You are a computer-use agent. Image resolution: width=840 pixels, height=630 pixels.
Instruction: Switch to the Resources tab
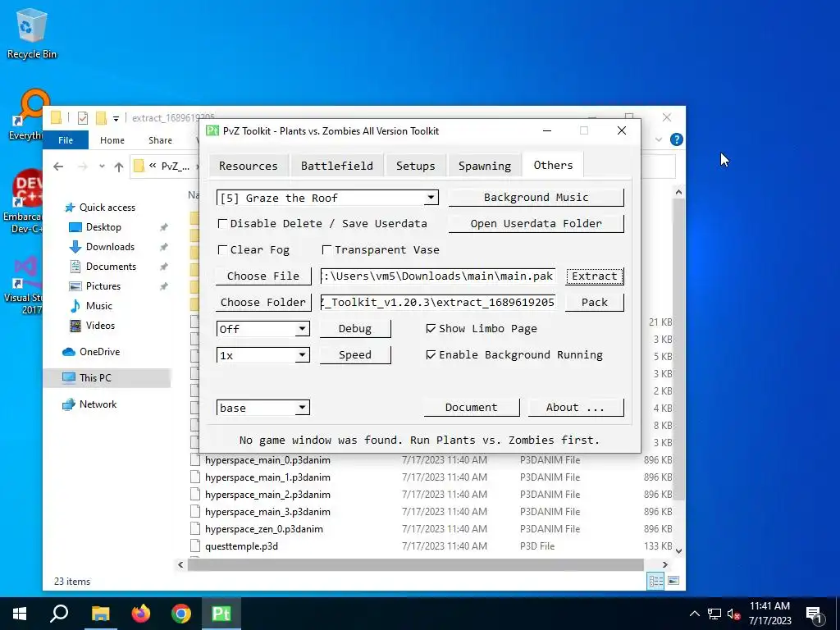click(x=248, y=166)
